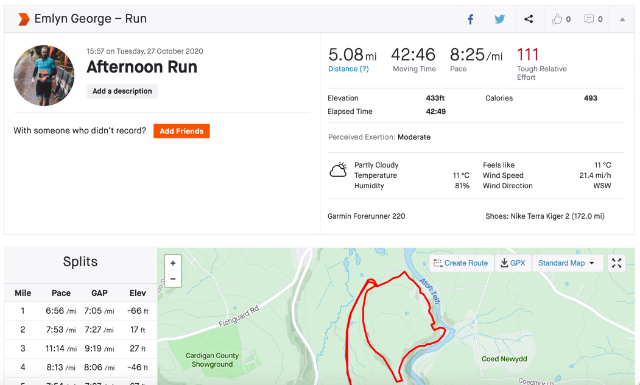640x385 pixels.
Task: Click the 111 Relative Effort value
Action: pyautogui.click(x=528, y=55)
